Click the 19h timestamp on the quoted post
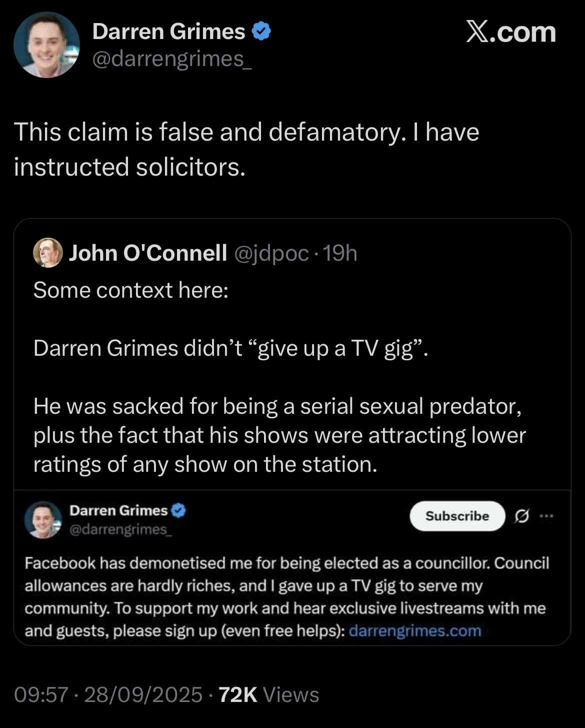Screen dimensions: 585x728 [x=340, y=253]
